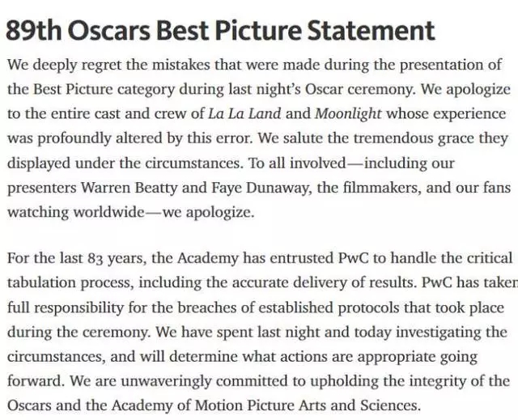Click the italic film title "La La Land"

[244, 113]
